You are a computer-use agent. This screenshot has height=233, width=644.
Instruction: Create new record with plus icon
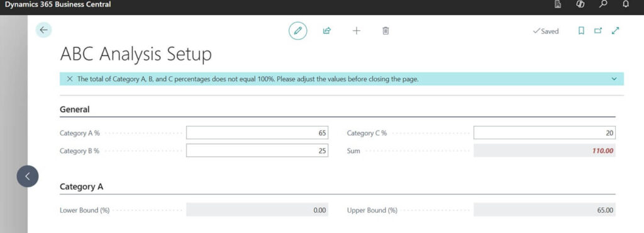[x=357, y=30]
